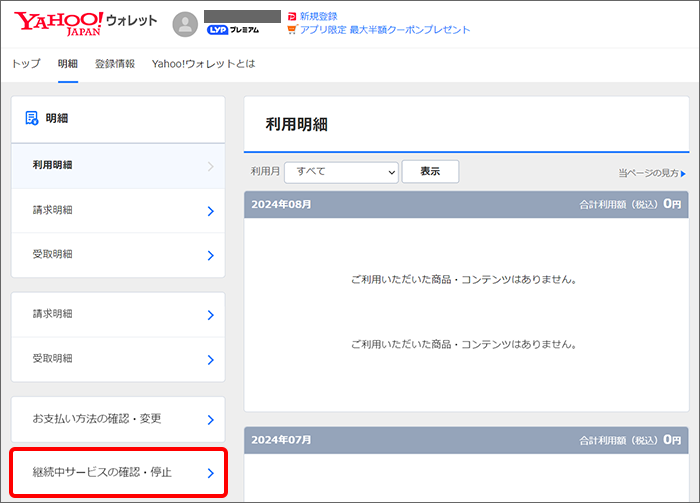The width and height of the screenshot is (700, 503).
Task: Click the shopping cart coupon icon
Action: (292, 30)
